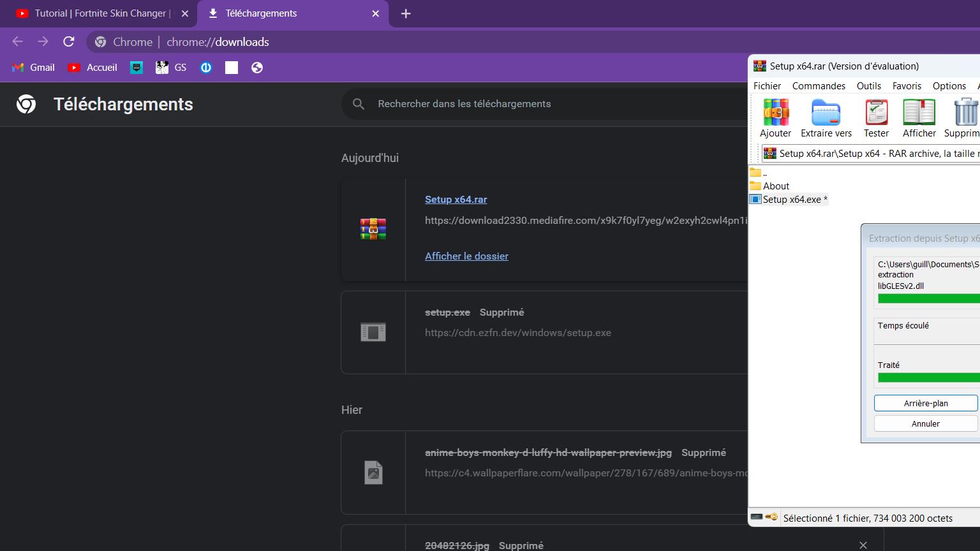Open the Outils menu in WinRAR
Image resolution: width=980 pixels, height=551 pixels.
pos(868,86)
